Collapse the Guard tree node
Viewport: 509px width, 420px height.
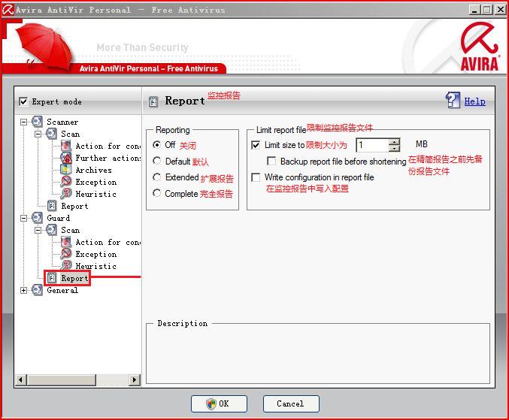pos(23,219)
